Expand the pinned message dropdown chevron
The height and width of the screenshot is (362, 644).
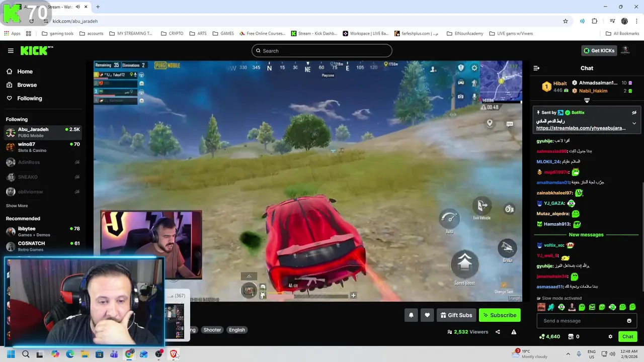pyautogui.click(x=634, y=123)
